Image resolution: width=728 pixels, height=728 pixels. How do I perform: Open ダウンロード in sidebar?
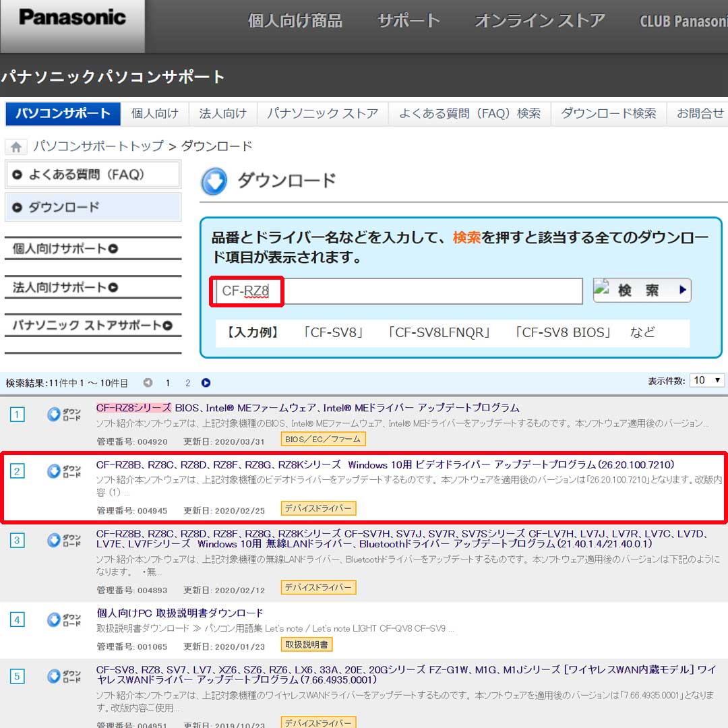[x=92, y=207]
